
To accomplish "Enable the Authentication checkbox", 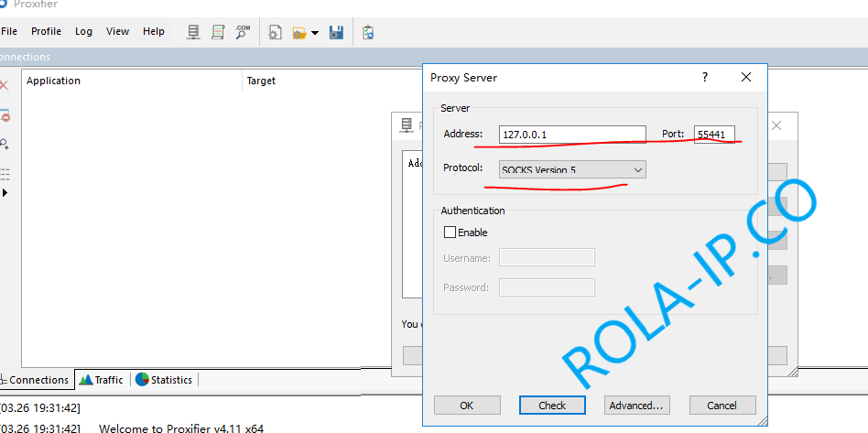I will click(450, 233).
